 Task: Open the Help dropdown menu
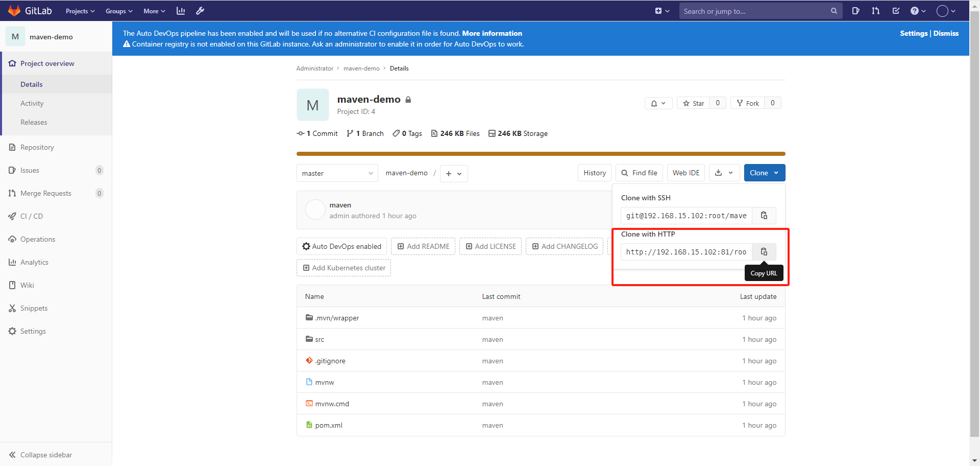click(x=918, y=11)
